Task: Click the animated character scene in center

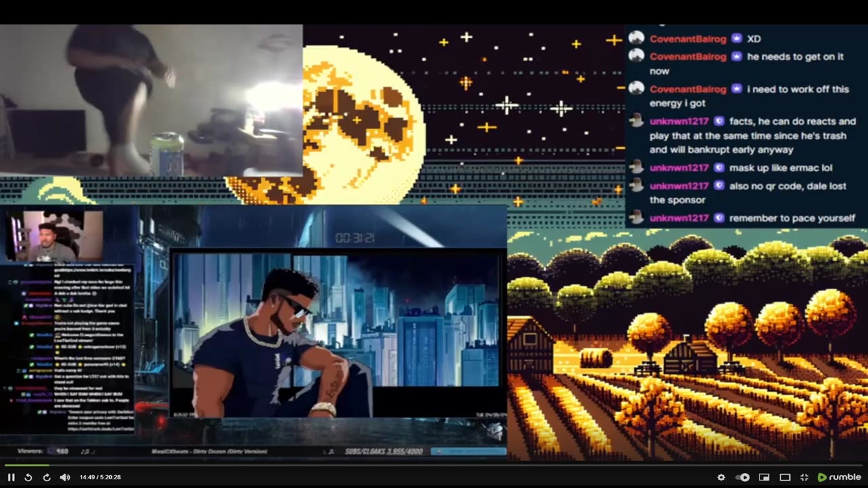Action: 337,335
